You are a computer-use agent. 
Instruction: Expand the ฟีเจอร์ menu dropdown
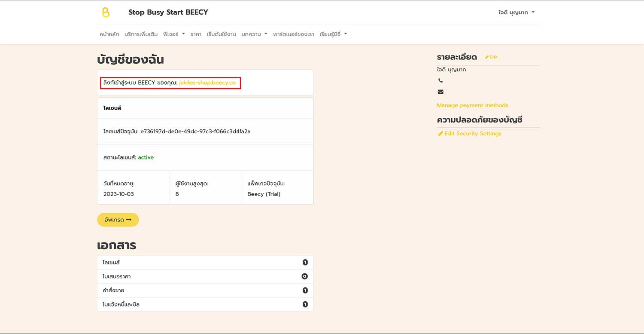coord(174,34)
